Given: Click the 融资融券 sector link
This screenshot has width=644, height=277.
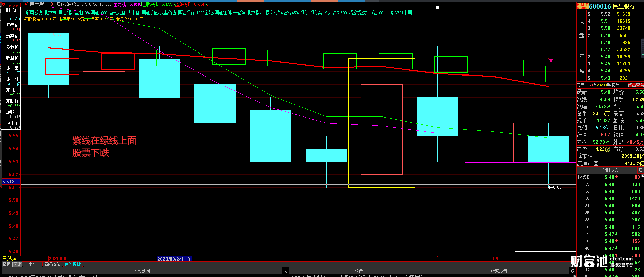Looking at the screenshot, I should coord(359,13).
